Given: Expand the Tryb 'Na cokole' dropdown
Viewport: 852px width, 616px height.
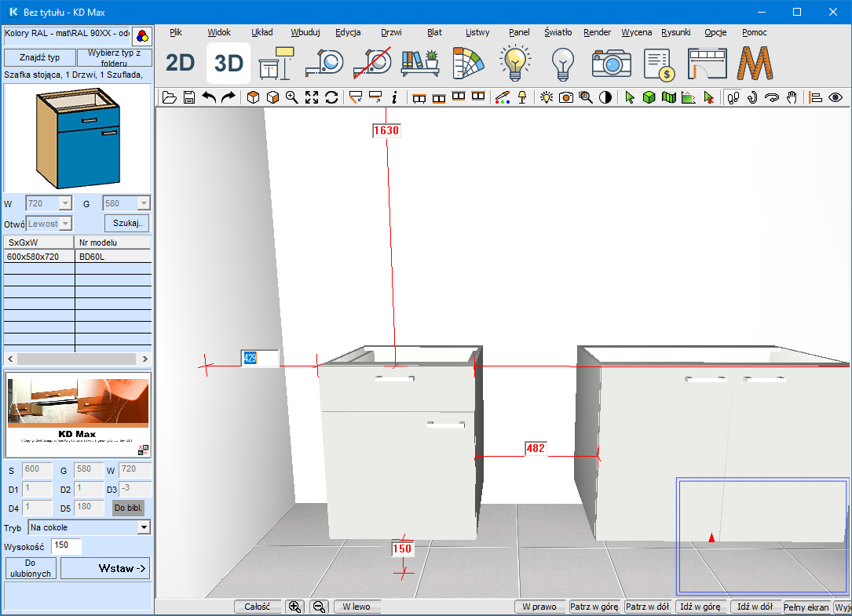Looking at the screenshot, I should point(143,527).
